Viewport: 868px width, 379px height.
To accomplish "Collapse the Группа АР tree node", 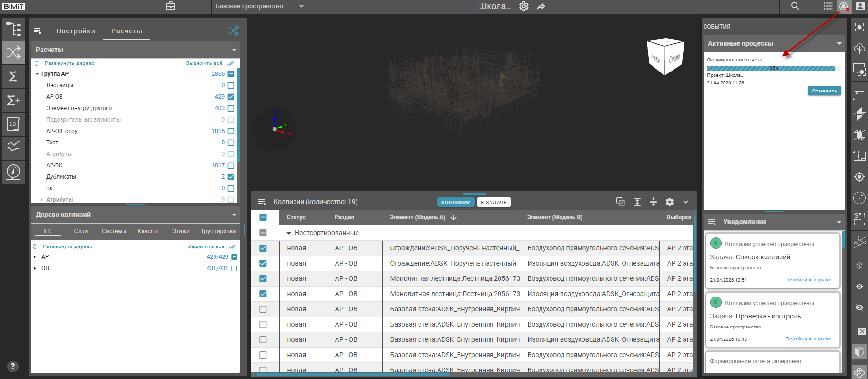I will click(37, 74).
